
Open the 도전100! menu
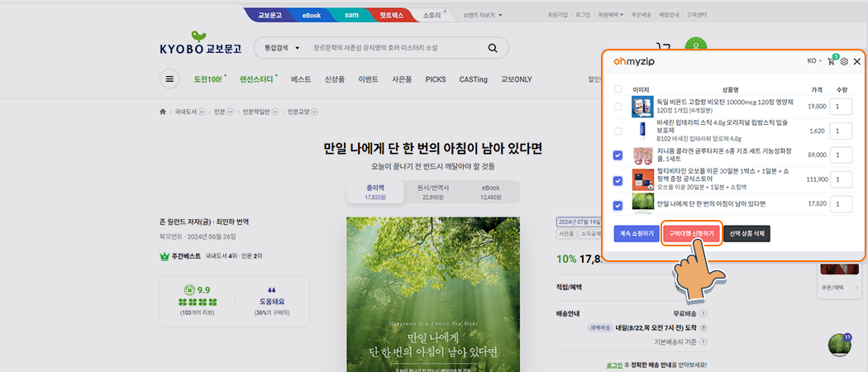(x=209, y=79)
